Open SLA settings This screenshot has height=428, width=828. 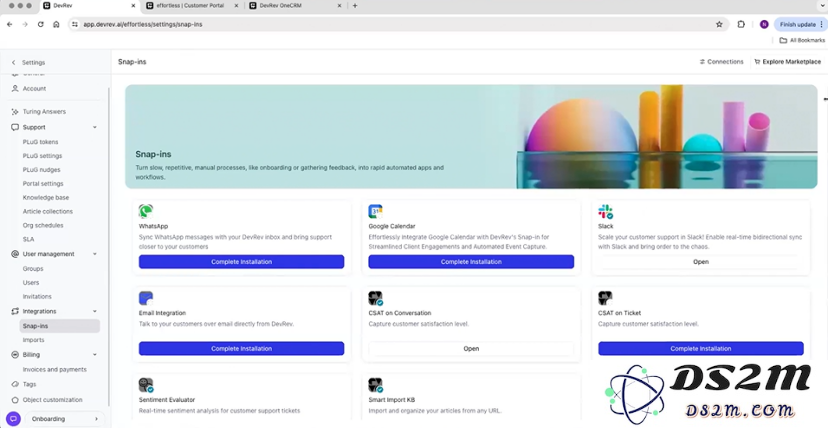(29, 239)
